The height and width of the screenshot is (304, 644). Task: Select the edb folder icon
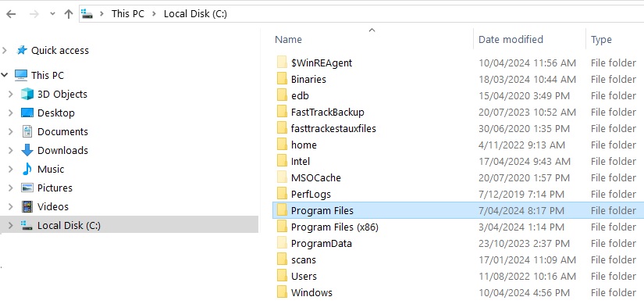point(282,95)
